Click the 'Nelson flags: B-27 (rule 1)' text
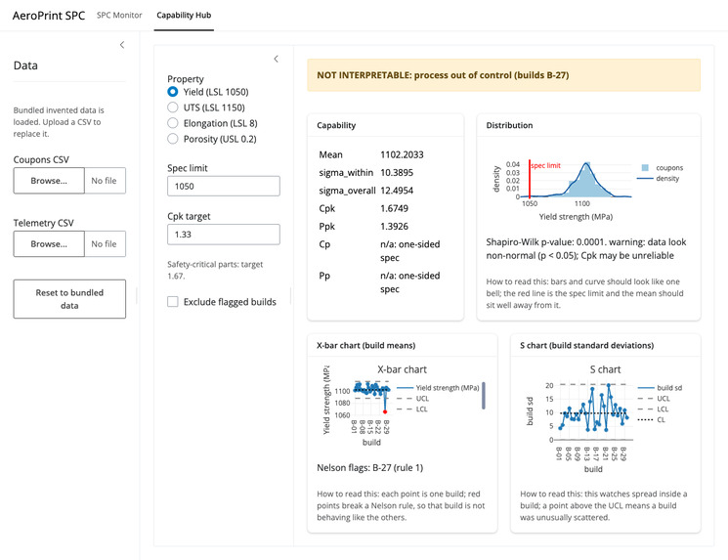Screen dimensions: 728x560 tap(370, 467)
